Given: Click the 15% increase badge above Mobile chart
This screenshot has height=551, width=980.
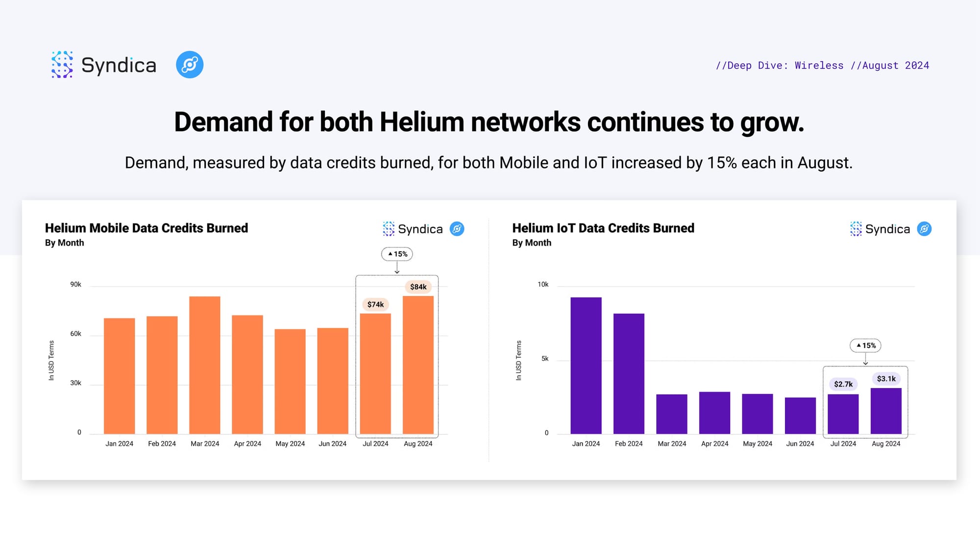Looking at the screenshot, I should (x=397, y=254).
